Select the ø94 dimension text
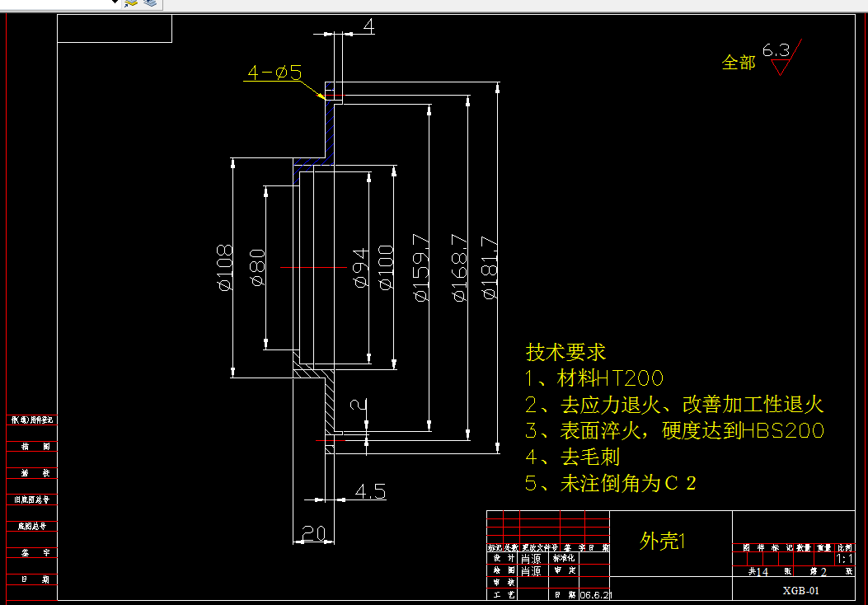The width and height of the screenshot is (868, 605). point(361,268)
